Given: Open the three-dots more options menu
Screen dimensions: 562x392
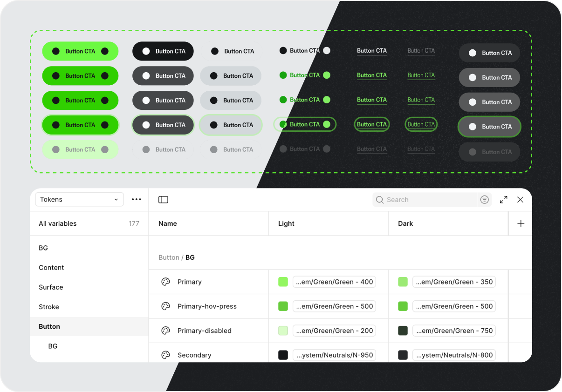Looking at the screenshot, I should tap(136, 199).
